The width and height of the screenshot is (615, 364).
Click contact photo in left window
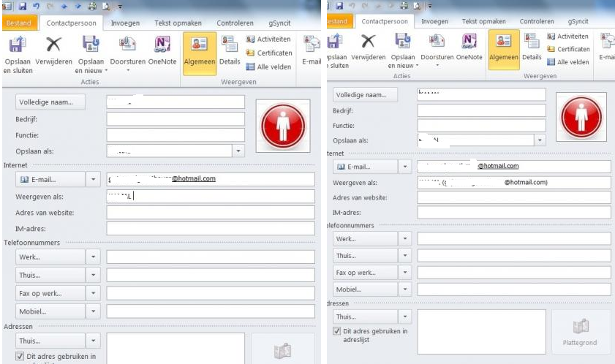click(x=283, y=126)
